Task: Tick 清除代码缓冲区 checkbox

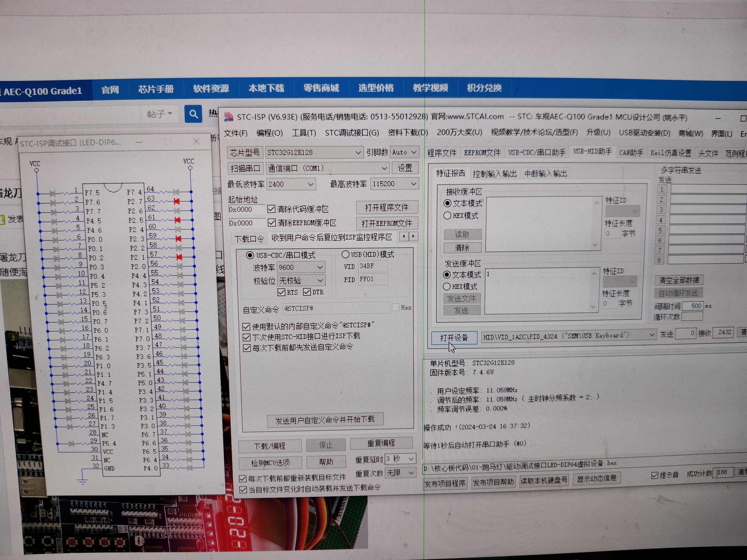Action: click(x=271, y=209)
